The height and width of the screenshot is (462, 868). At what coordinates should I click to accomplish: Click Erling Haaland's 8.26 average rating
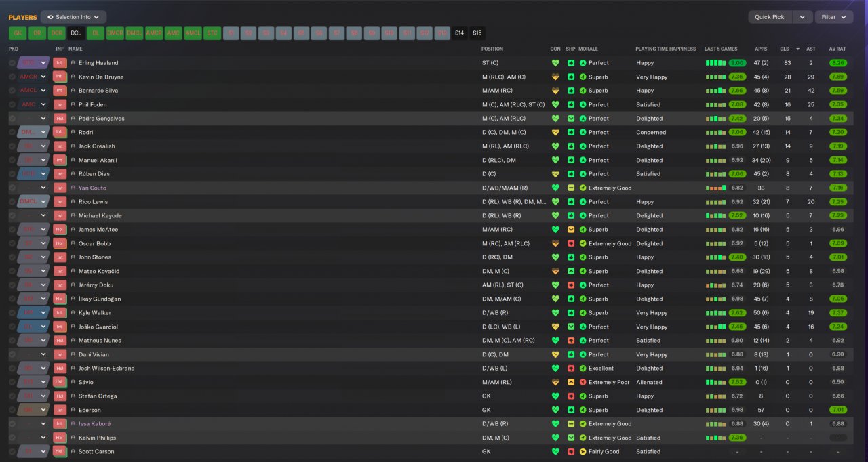coord(837,63)
